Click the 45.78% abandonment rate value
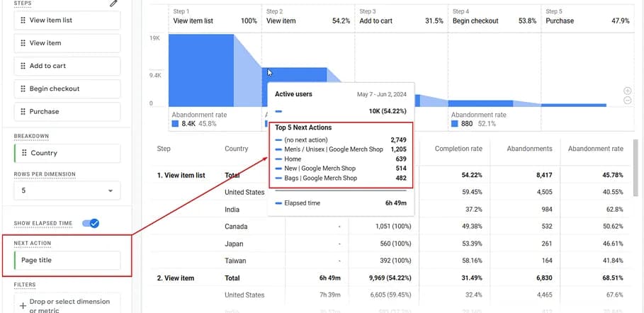Screen dimensions: 644x313 (611, 176)
